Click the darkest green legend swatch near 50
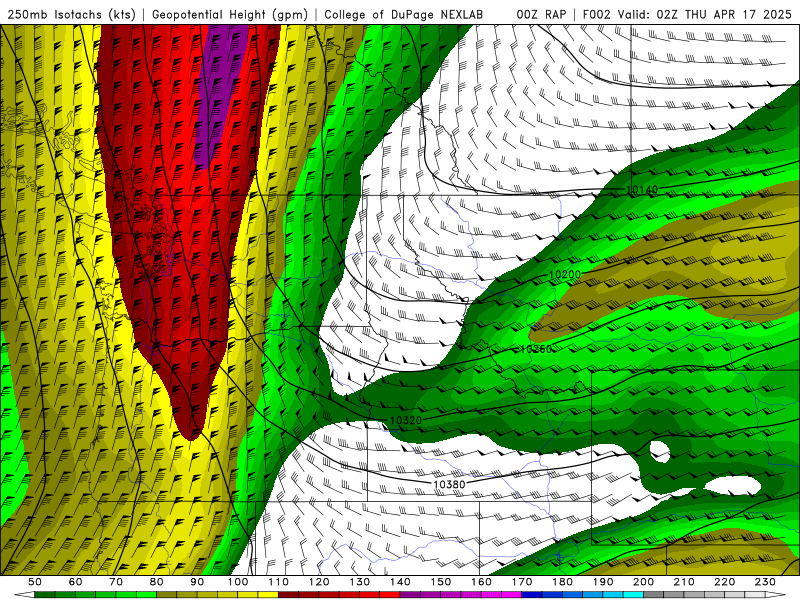The height and width of the screenshot is (600, 800). [x=45, y=595]
